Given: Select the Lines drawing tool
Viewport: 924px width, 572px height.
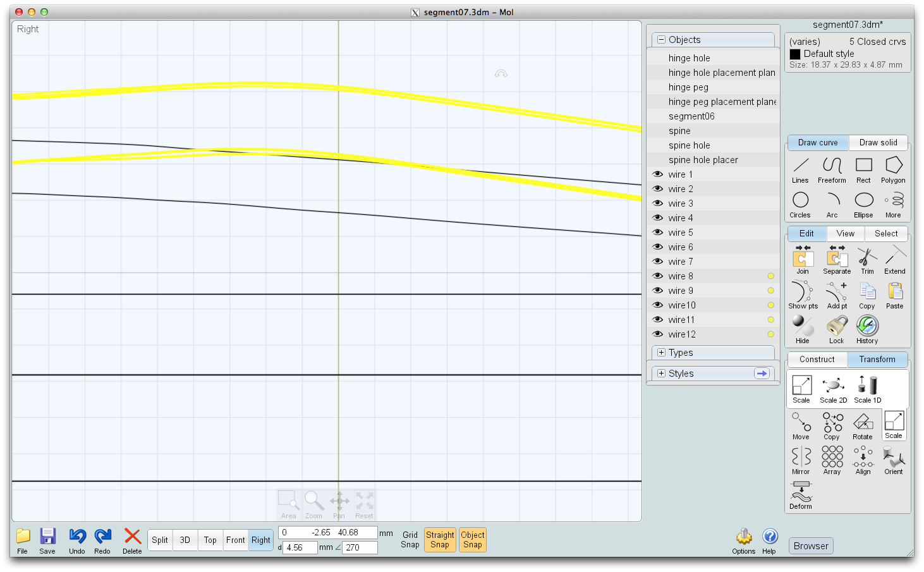Looking at the screenshot, I should tap(800, 170).
